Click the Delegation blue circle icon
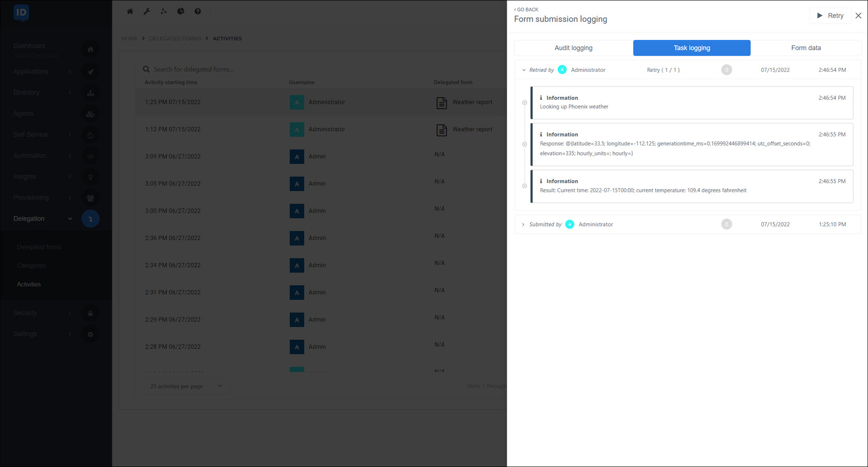This screenshot has width=868, height=467. click(x=90, y=219)
